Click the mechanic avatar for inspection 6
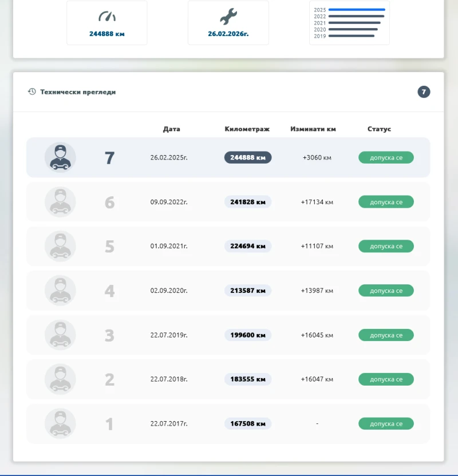 (60, 202)
